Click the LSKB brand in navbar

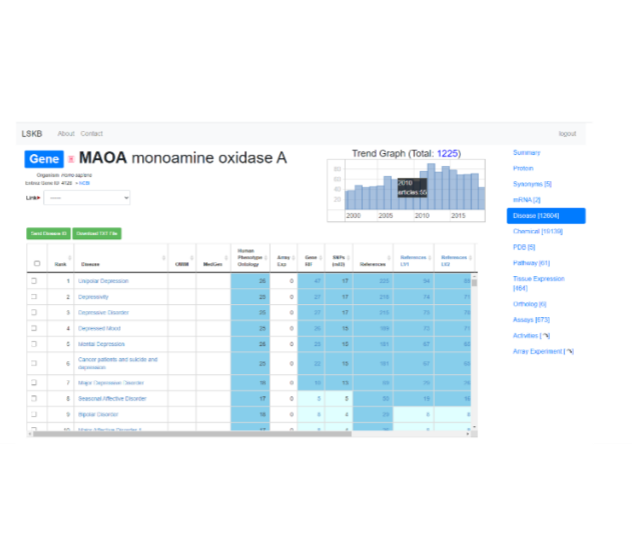[x=32, y=133]
